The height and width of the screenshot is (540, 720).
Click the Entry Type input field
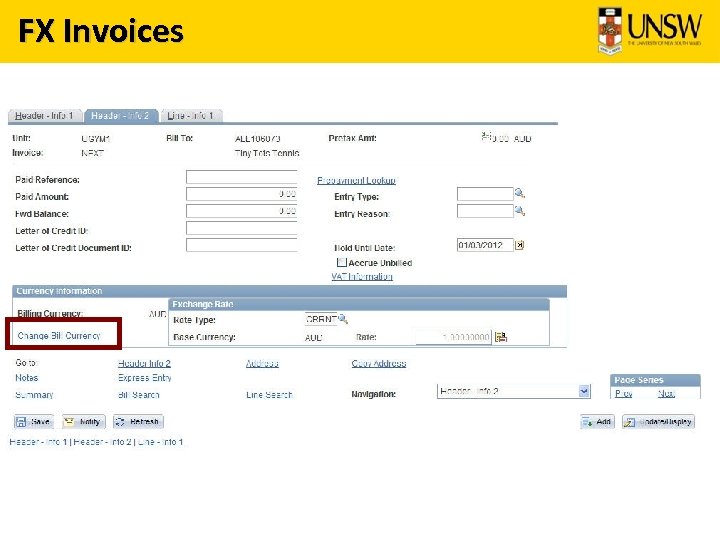point(485,194)
